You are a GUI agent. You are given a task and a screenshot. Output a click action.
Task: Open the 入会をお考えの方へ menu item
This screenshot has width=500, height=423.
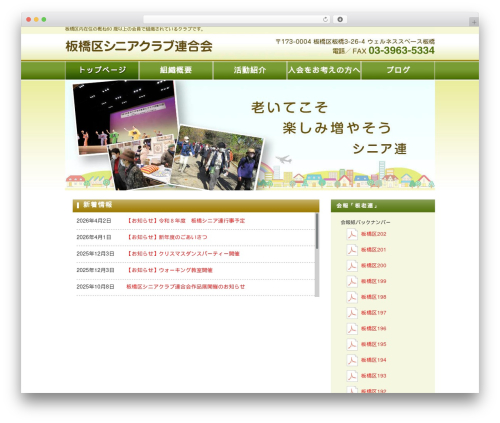pyautogui.click(x=324, y=70)
